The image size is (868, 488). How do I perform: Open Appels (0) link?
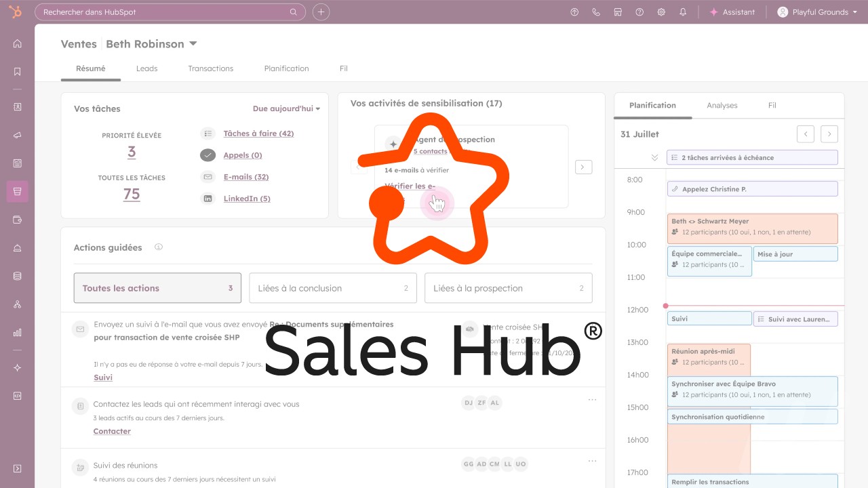pyautogui.click(x=243, y=155)
